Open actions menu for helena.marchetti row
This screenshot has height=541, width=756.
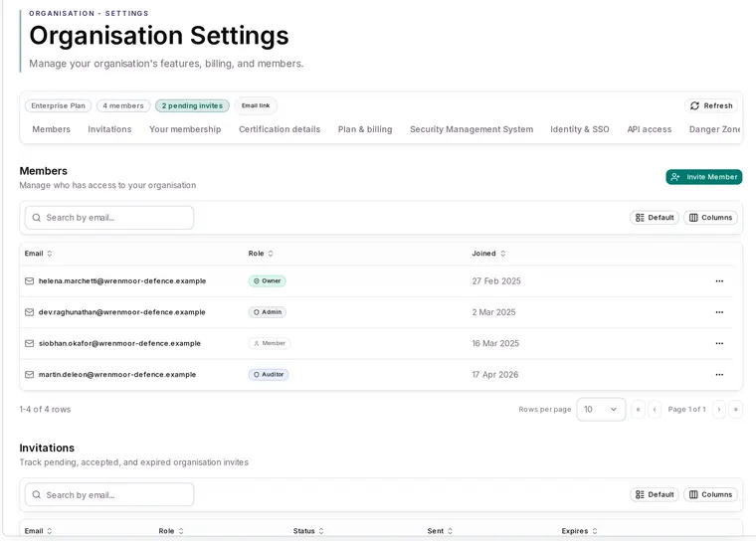point(719,281)
